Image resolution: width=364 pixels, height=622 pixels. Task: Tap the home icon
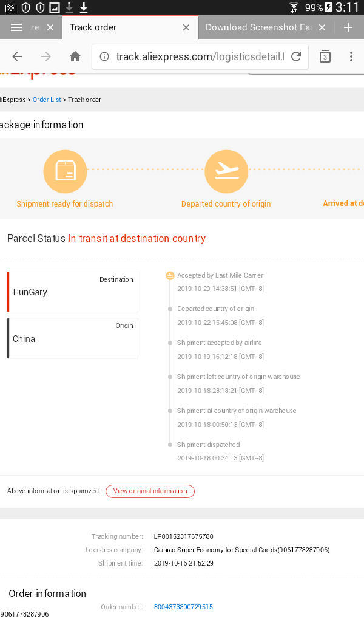[75, 56]
